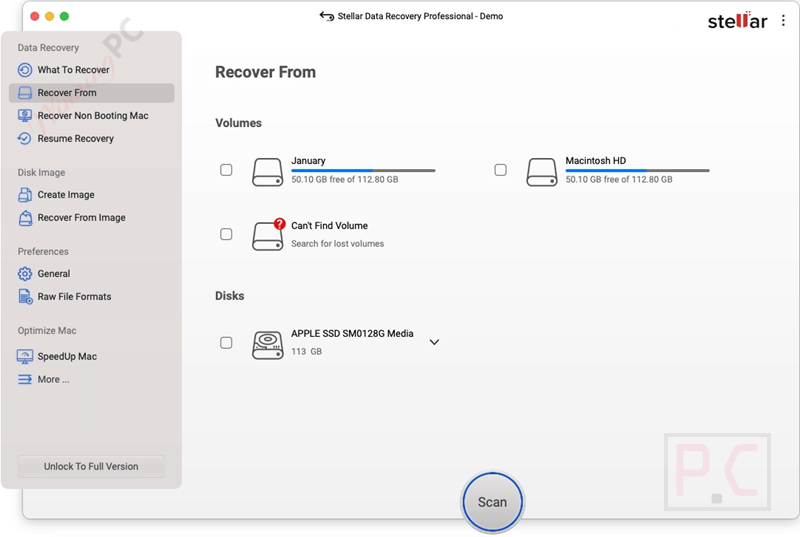Click Can't Find Volume label
Screen dimensions: 800x537
[330, 225]
